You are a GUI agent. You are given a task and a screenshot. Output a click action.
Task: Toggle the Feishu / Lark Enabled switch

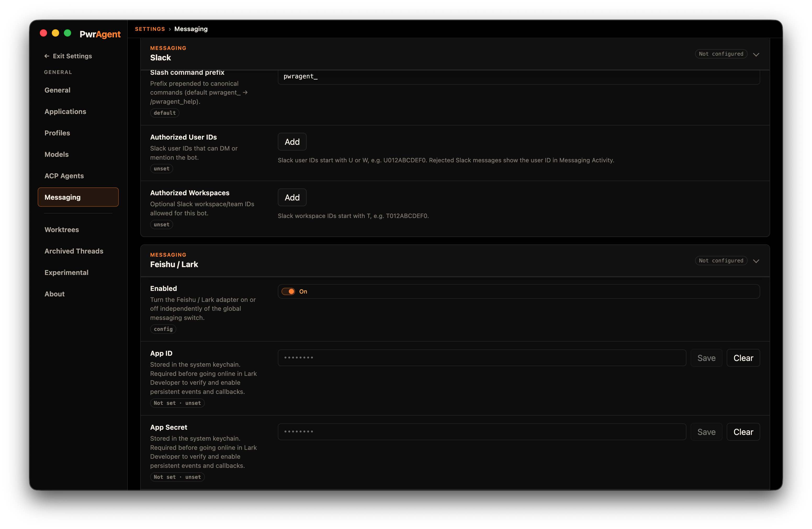click(x=288, y=291)
